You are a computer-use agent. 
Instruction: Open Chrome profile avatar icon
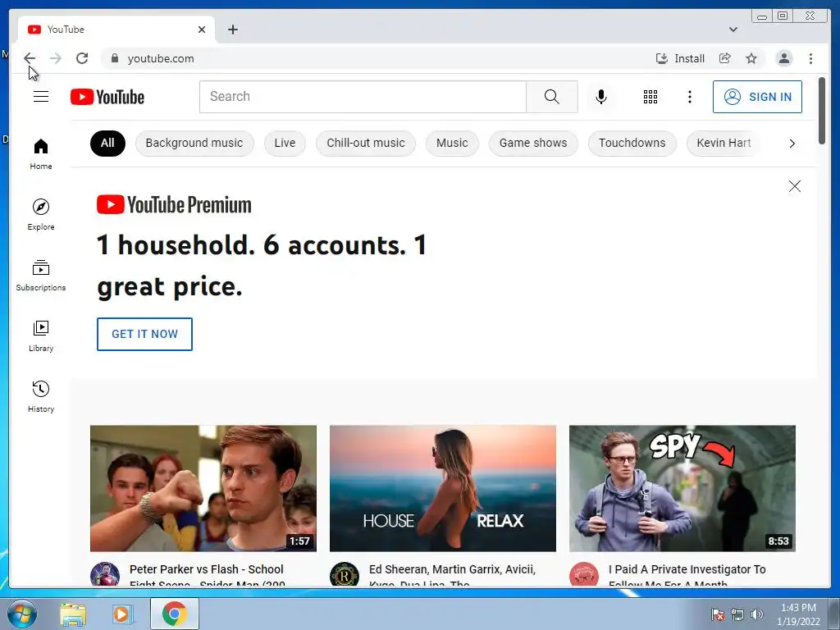coord(783,58)
